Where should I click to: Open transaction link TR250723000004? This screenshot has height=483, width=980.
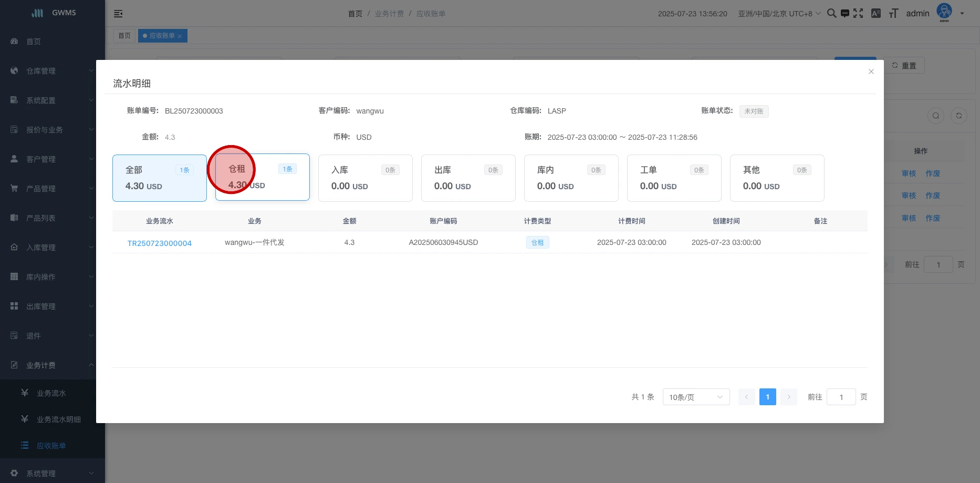coord(159,243)
